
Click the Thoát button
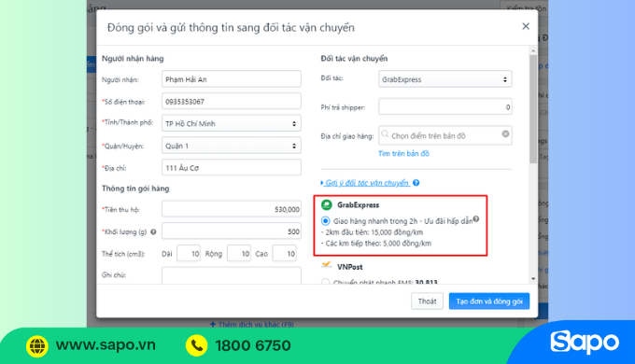[x=427, y=301]
